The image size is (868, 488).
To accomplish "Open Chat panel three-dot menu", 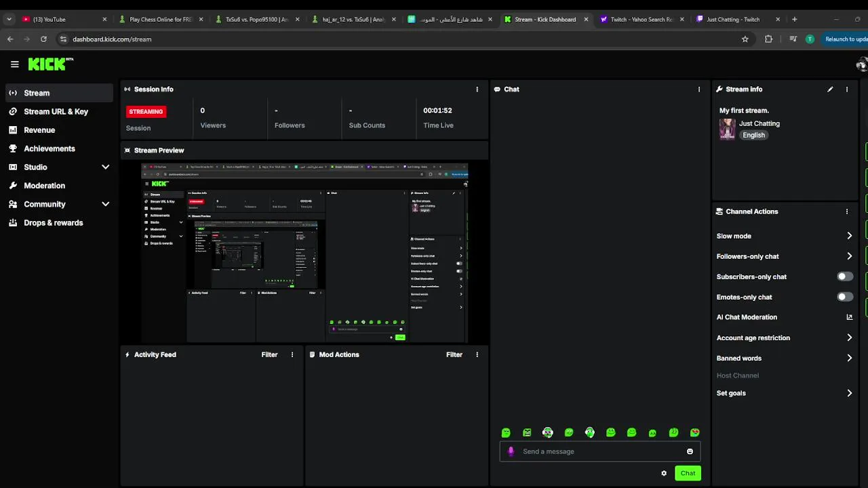I will (699, 89).
